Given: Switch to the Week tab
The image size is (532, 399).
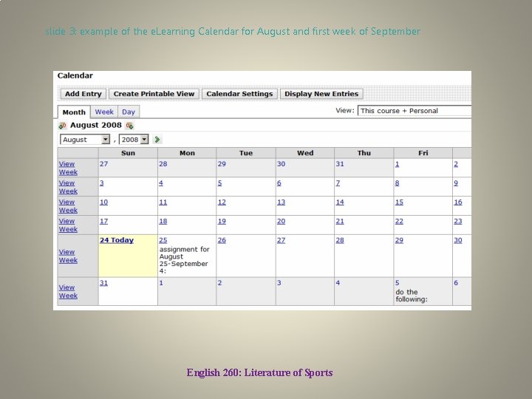Looking at the screenshot, I should (104, 112).
